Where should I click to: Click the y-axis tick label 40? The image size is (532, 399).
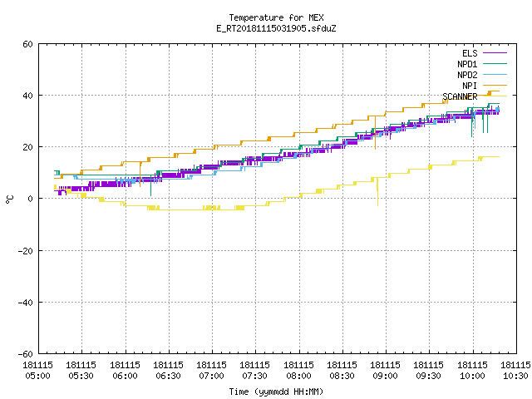27,96
